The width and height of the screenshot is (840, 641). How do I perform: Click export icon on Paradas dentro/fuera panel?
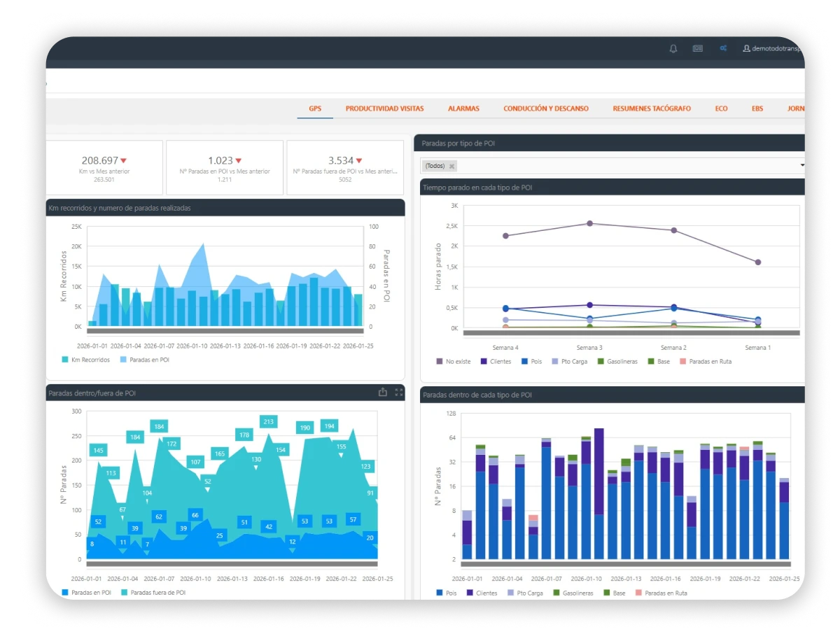point(382,393)
